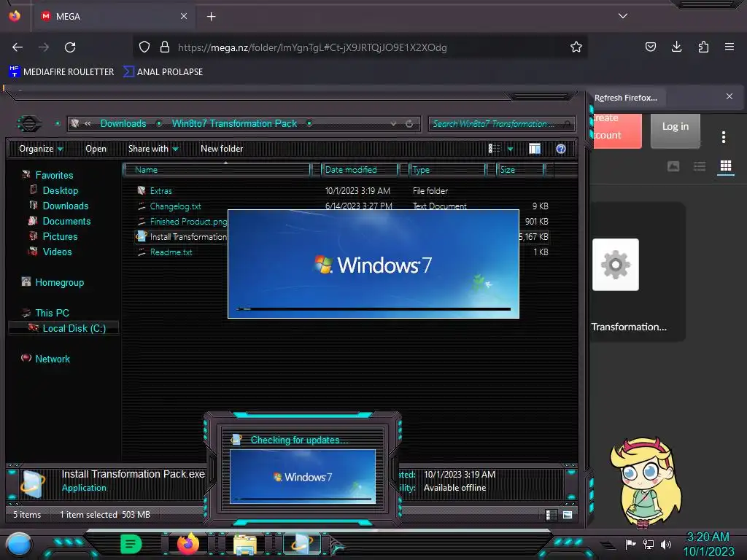Image resolution: width=747 pixels, height=560 pixels.
Task: View site lock security info
Action: coord(165,47)
